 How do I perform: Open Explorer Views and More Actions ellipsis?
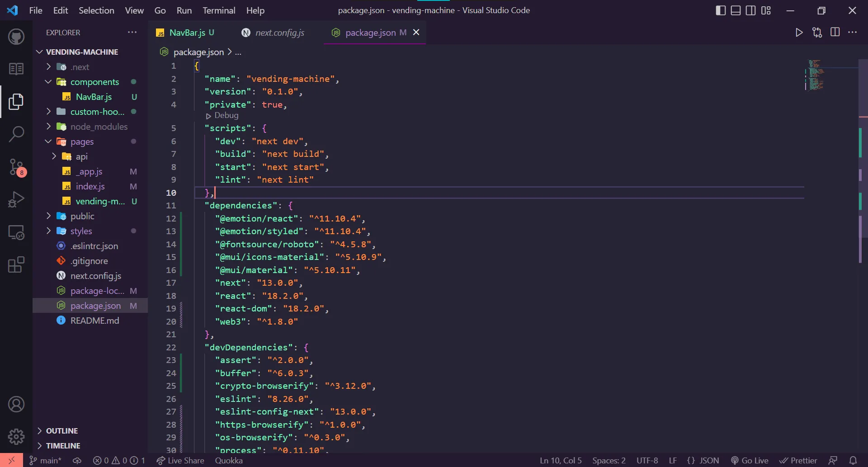[x=132, y=32]
